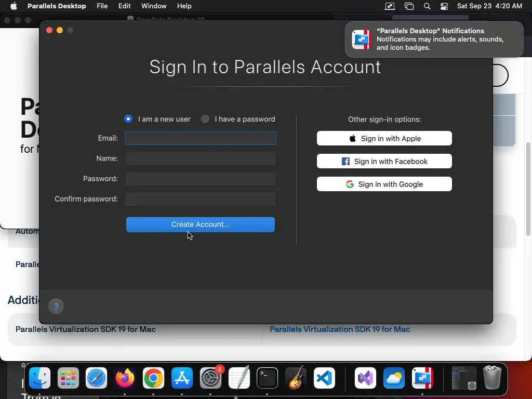Open TextEdit from the Dock
The width and height of the screenshot is (532, 399).
tap(239, 378)
